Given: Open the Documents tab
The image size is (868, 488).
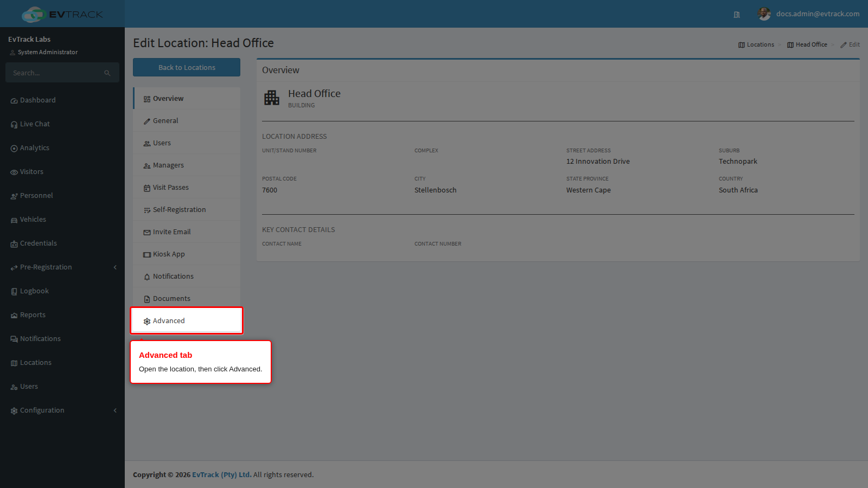Looking at the screenshot, I should tap(187, 299).
